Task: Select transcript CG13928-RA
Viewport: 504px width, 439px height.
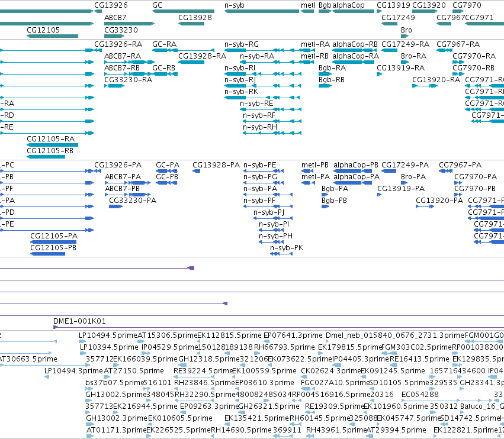Action: click(x=202, y=56)
